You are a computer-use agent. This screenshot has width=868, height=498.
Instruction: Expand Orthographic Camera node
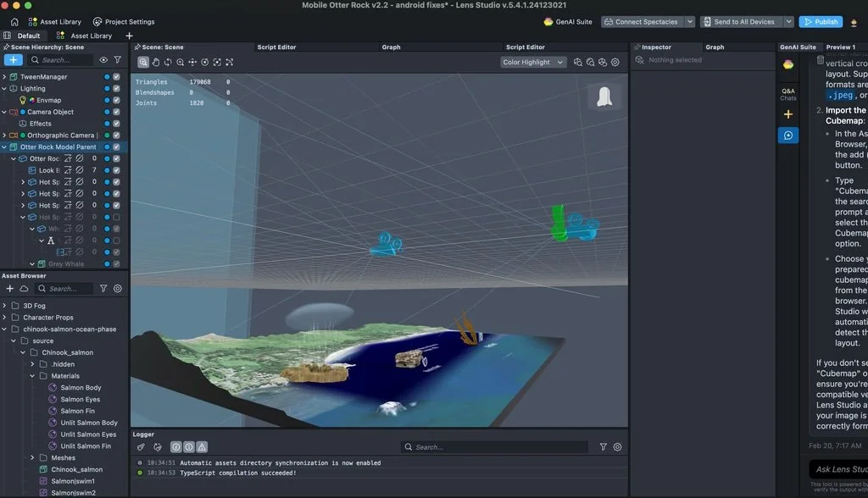[x=4, y=135]
